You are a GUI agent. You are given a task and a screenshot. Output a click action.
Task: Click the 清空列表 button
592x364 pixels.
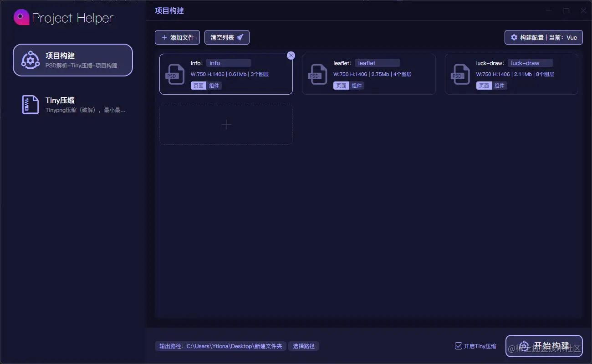(227, 37)
